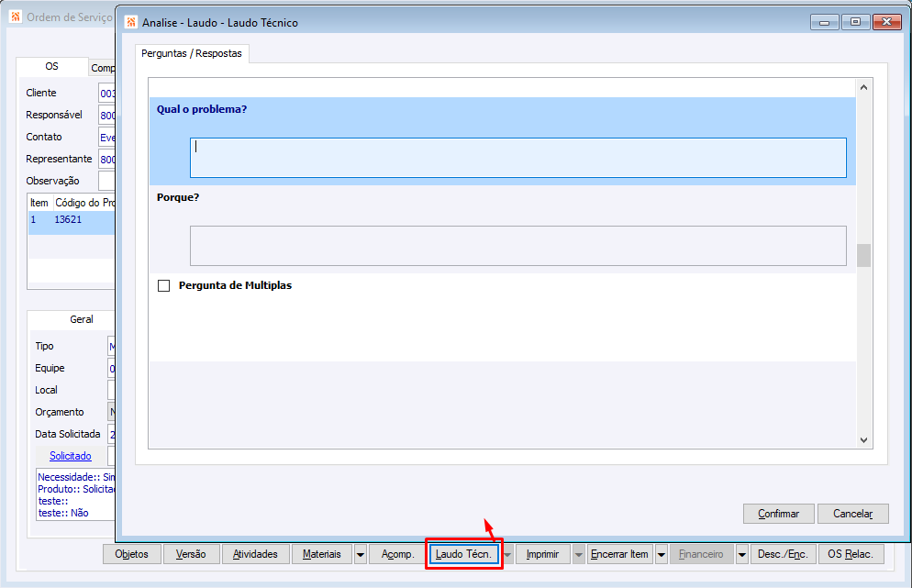
Task: Click the Porque? question label
Action: point(178,198)
